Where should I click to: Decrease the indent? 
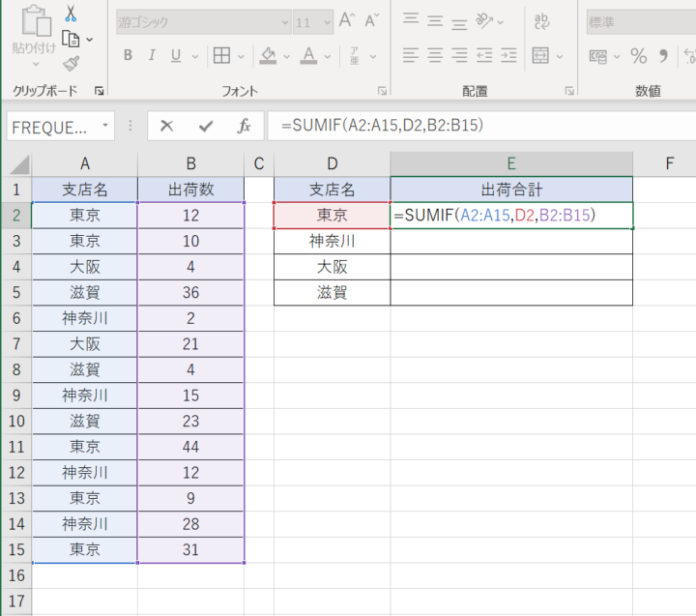[x=484, y=55]
